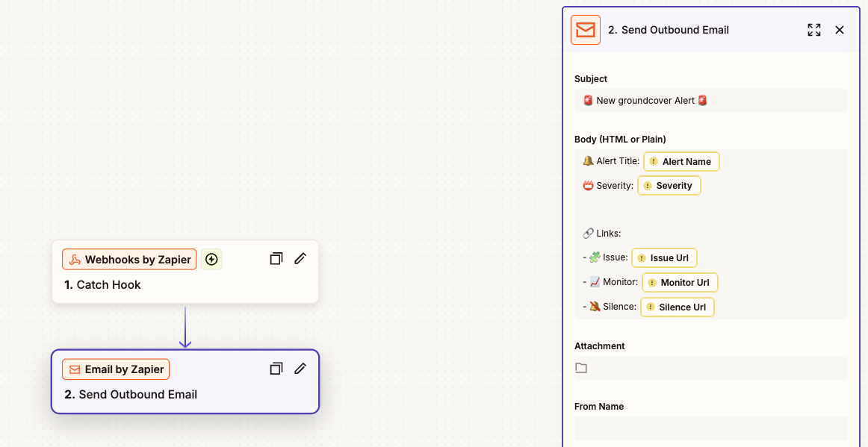
Task: Click the Silence Url mapped field pill
Action: point(677,307)
